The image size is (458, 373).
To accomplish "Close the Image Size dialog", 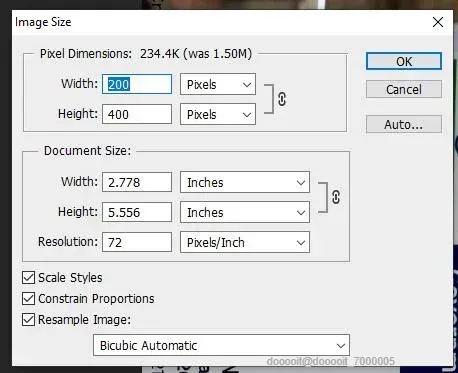I will pyautogui.click(x=438, y=22).
